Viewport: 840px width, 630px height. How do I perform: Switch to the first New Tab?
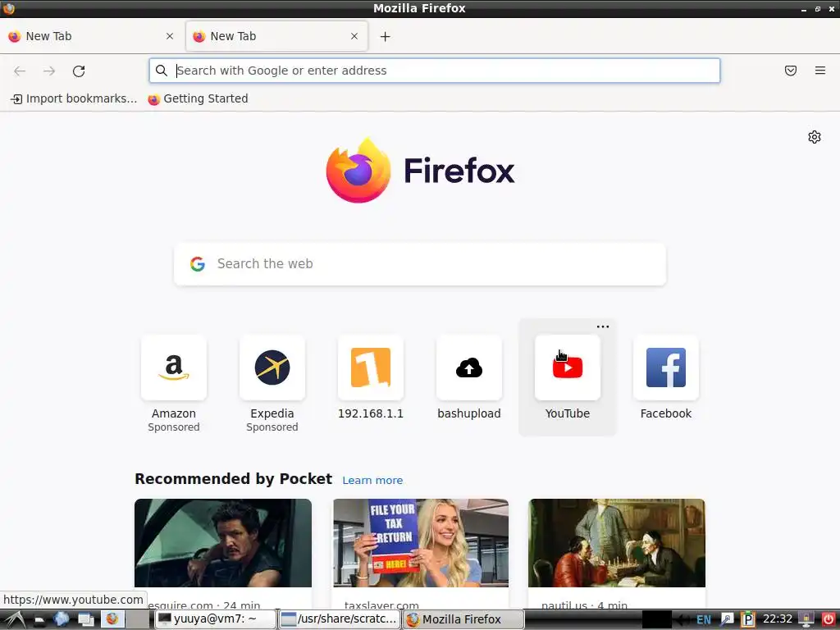click(x=91, y=36)
